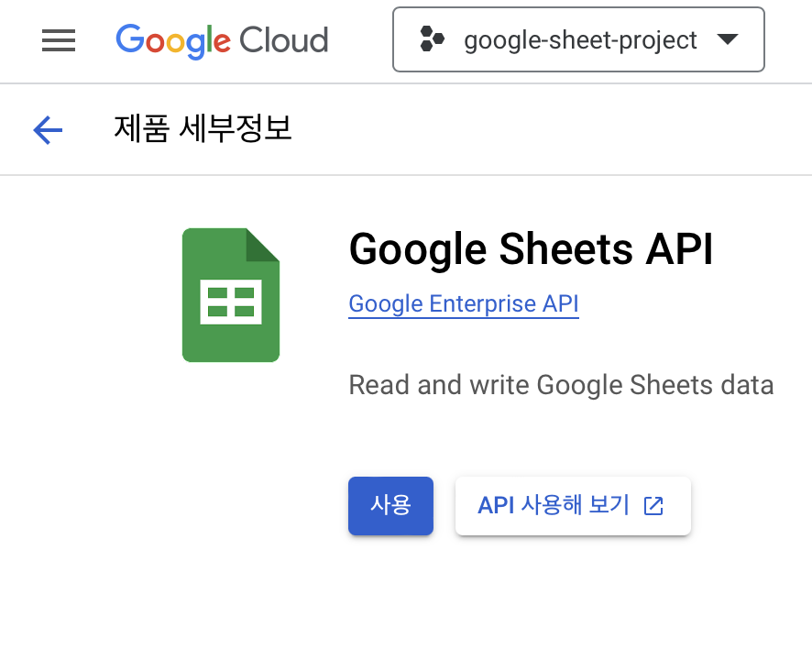Click the Read and write Google Sheets data description
This screenshot has width=812, height=660.
point(562,385)
